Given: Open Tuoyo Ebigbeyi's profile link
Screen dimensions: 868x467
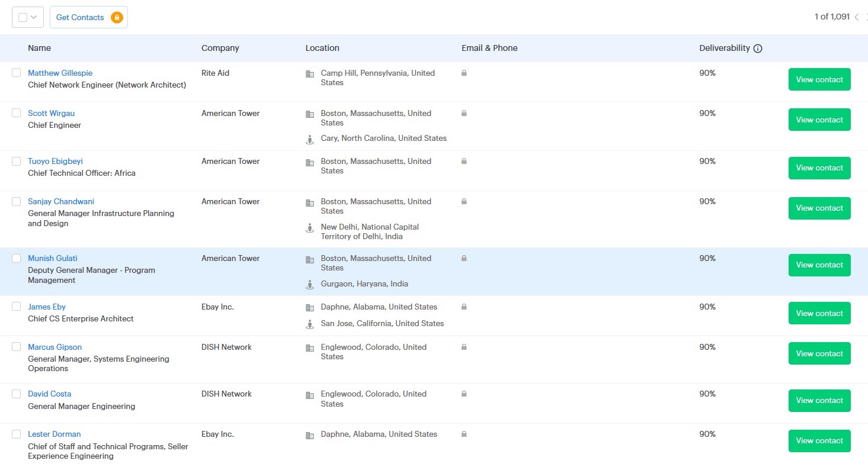Looking at the screenshot, I should 56,161.
